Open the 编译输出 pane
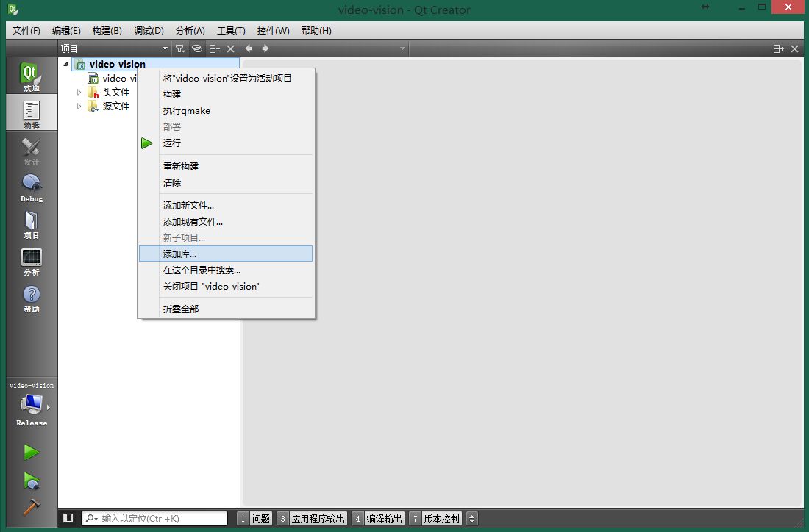The image size is (809, 532). click(378, 519)
